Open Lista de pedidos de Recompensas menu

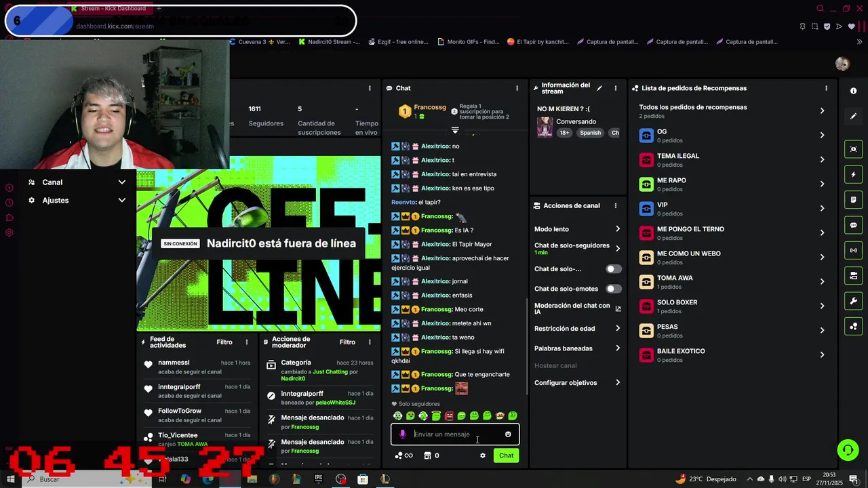click(826, 88)
